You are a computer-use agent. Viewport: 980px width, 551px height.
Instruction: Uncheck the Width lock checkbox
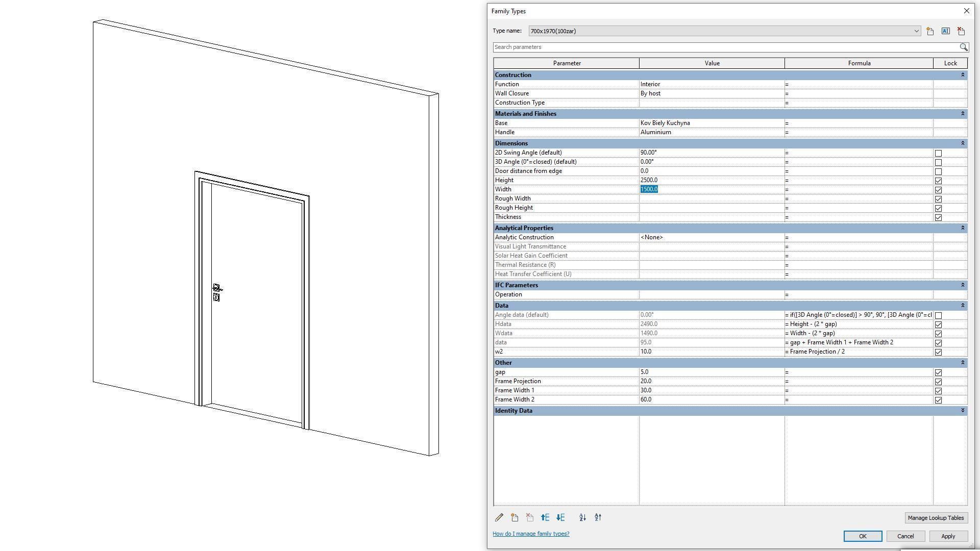pos(938,190)
